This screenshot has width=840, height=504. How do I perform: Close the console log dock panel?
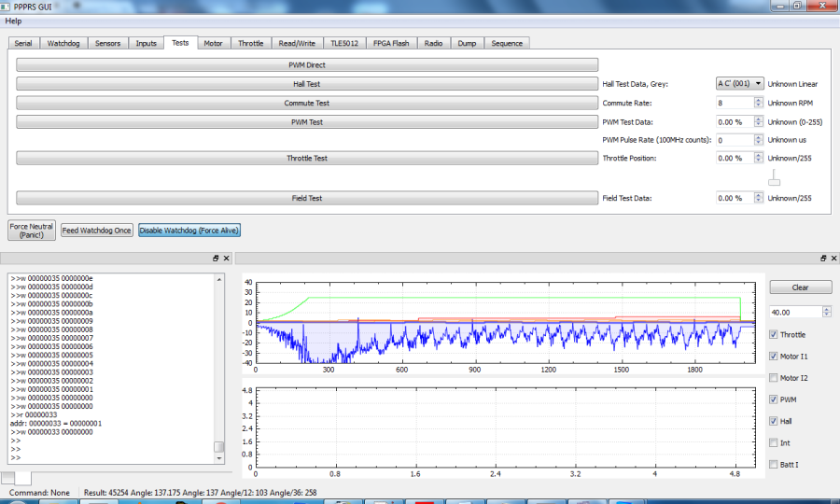tap(226, 258)
